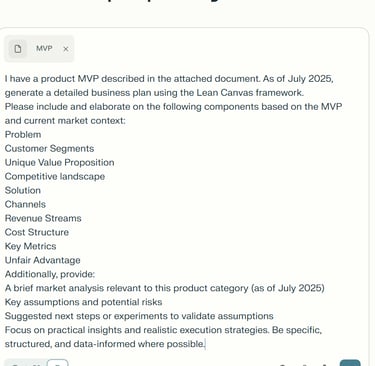This screenshot has width=375, height=366.
Task: Click the 'Key Metrics' line
Action: [30, 246]
